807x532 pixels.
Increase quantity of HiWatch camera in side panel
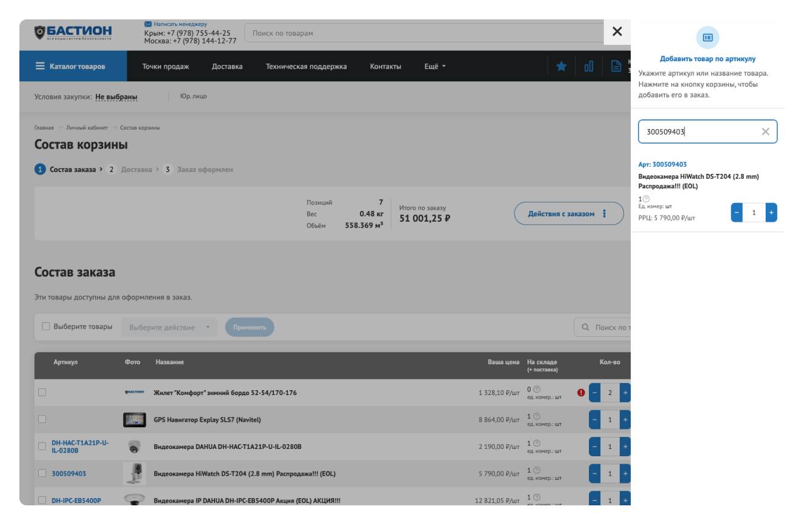(771, 213)
